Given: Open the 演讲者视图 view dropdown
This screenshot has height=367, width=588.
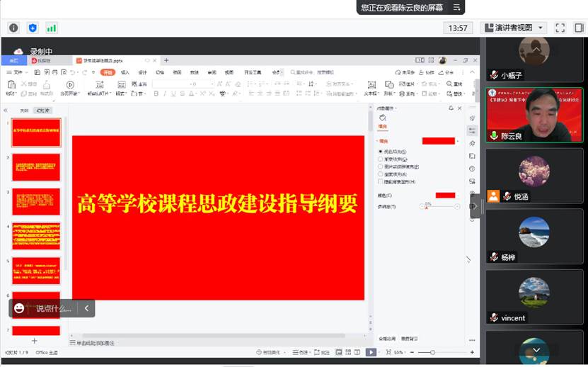Looking at the screenshot, I should pos(514,28).
